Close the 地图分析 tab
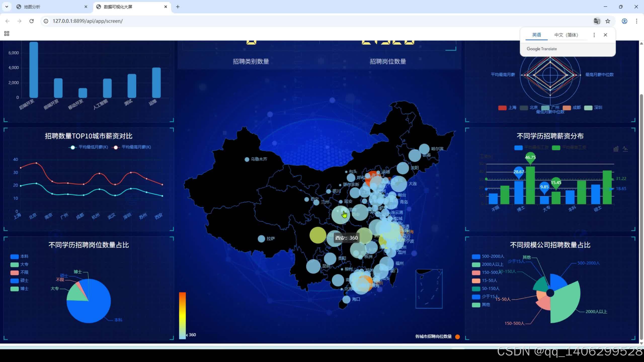 click(x=86, y=7)
